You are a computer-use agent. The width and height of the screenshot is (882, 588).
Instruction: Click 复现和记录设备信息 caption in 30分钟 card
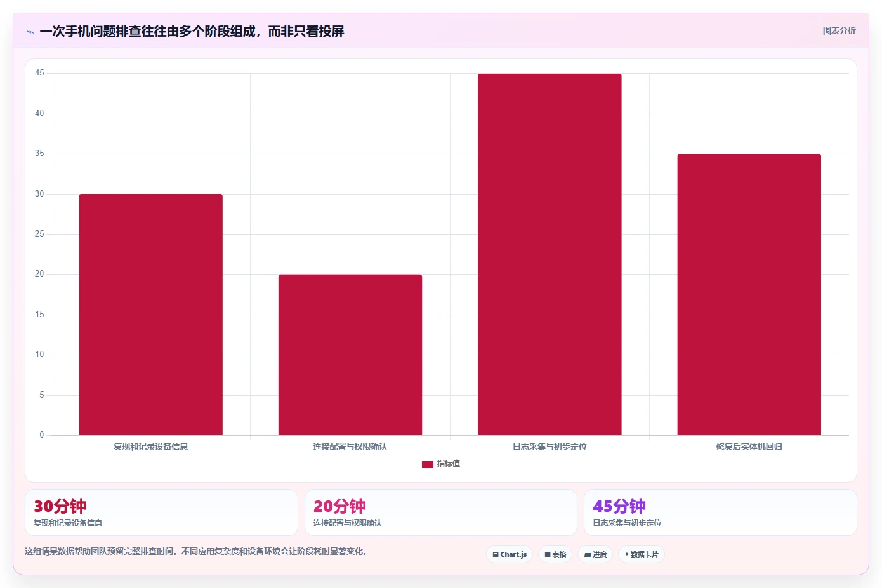coord(68,523)
